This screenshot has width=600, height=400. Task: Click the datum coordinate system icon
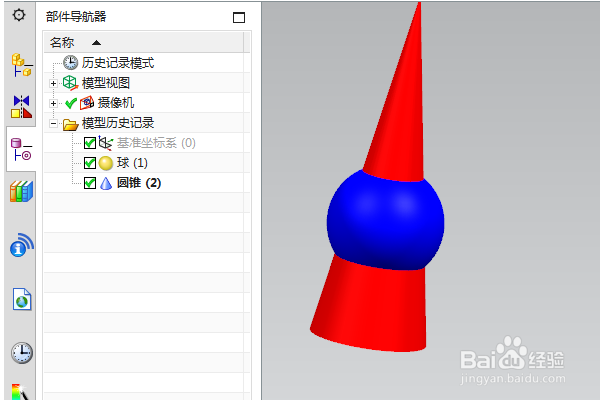pos(106,143)
